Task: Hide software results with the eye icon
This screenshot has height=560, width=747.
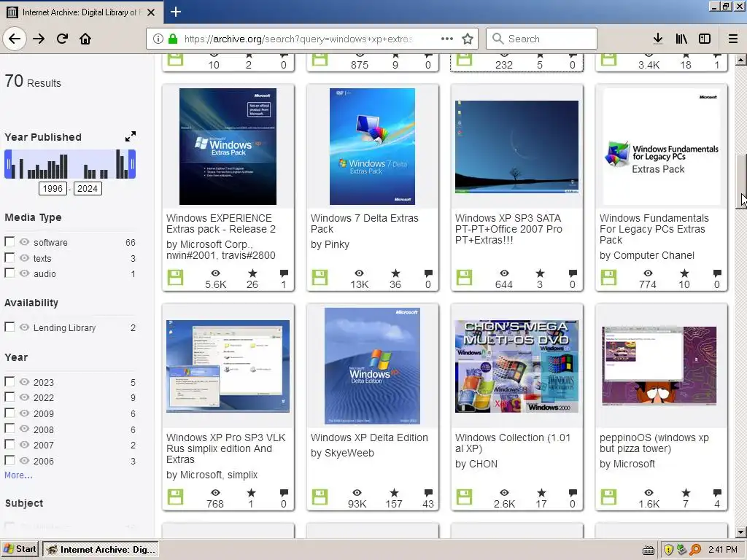Action: [24, 242]
